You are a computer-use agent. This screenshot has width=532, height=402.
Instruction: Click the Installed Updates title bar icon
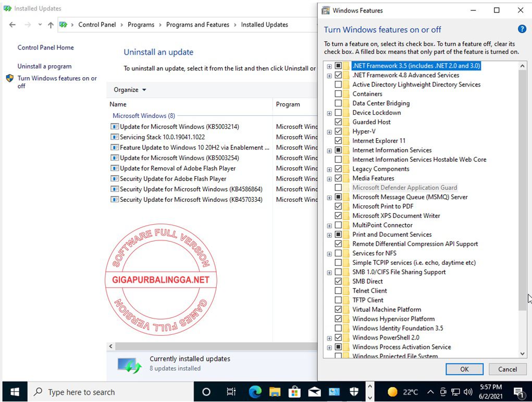pyautogui.click(x=7, y=8)
